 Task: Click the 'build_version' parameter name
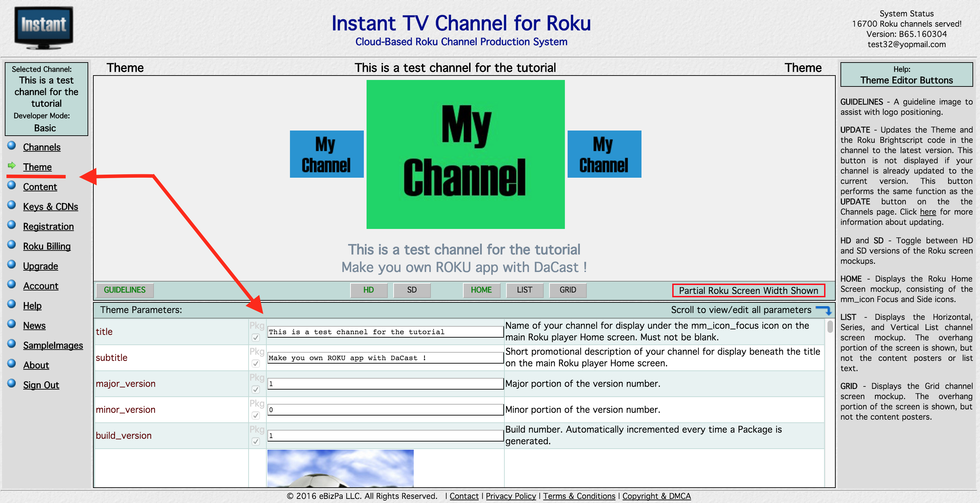124,435
